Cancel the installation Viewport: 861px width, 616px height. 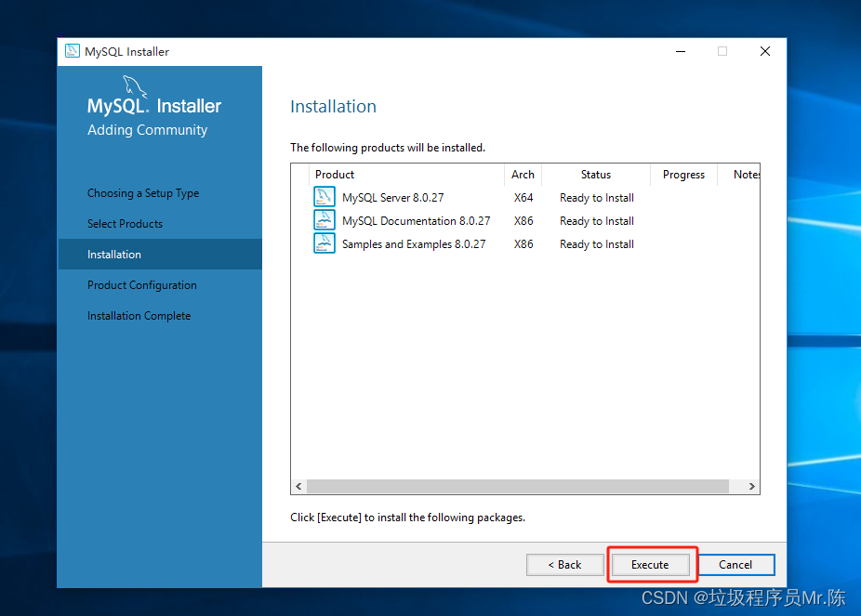pos(735,565)
